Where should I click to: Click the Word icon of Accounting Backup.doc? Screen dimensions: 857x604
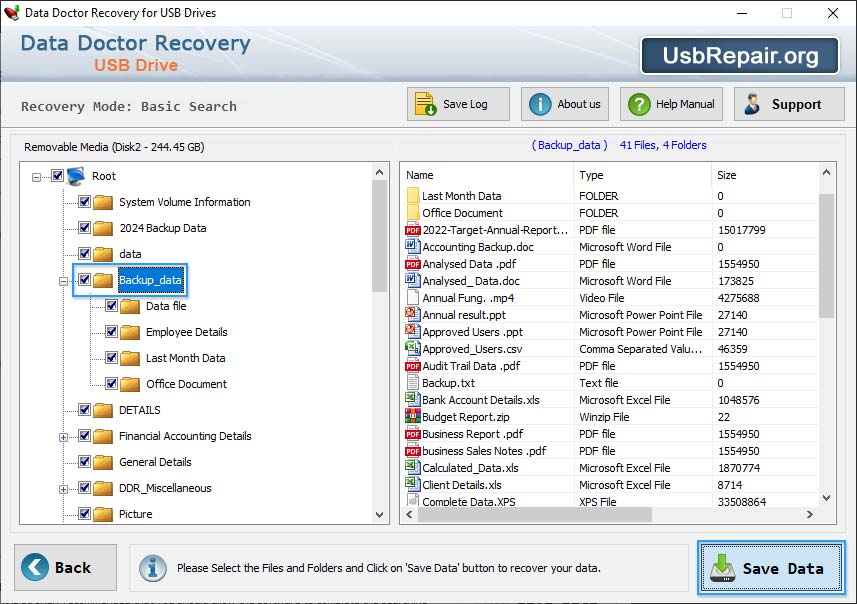coord(413,247)
